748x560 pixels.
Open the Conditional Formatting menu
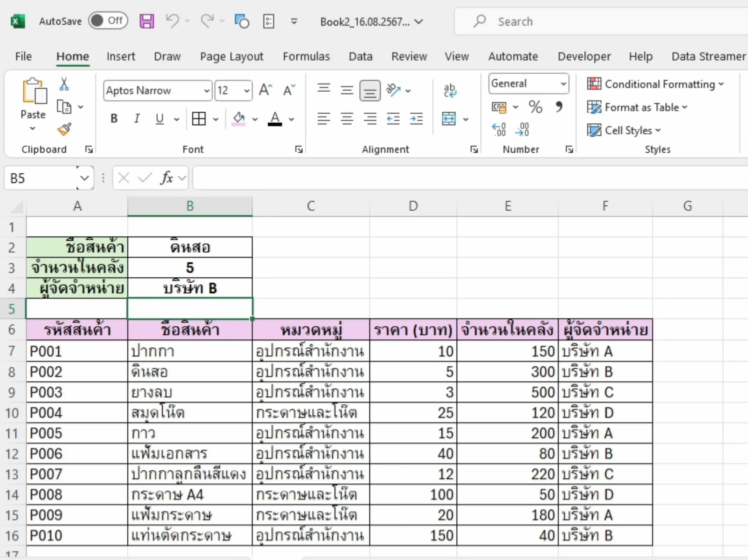point(654,84)
